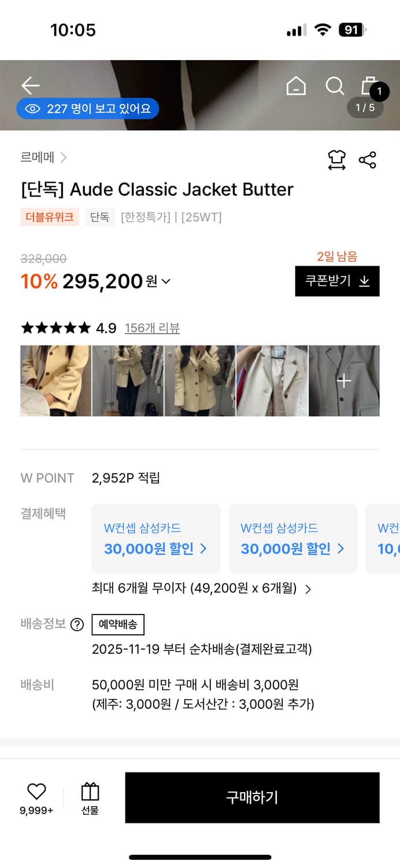
Task: Select the virtual fitting clothes icon
Action: (337, 160)
